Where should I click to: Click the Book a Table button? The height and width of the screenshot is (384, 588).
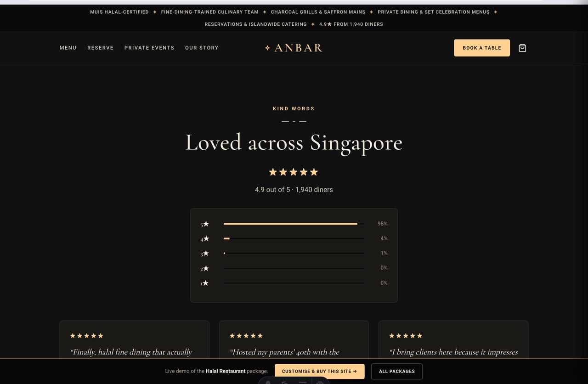tap(482, 48)
